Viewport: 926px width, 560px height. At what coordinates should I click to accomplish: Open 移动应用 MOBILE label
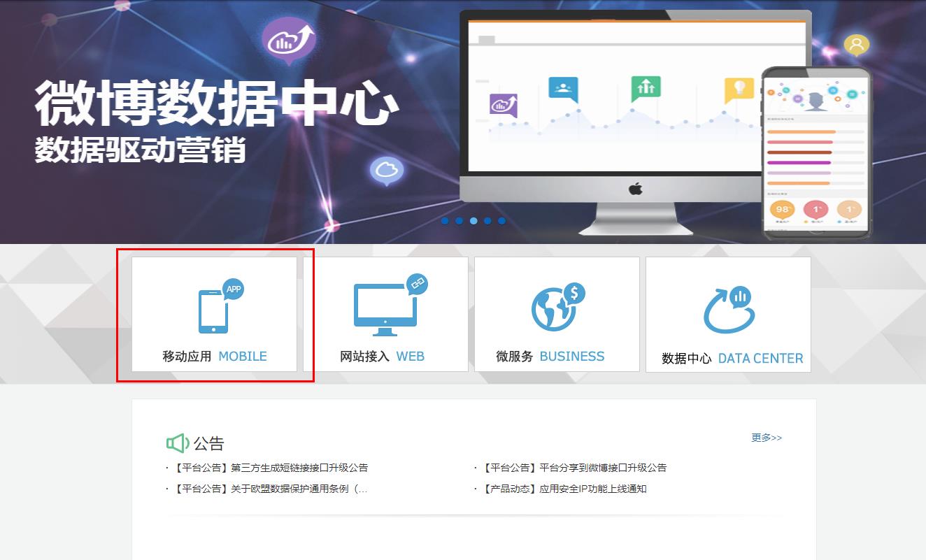tap(215, 356)
